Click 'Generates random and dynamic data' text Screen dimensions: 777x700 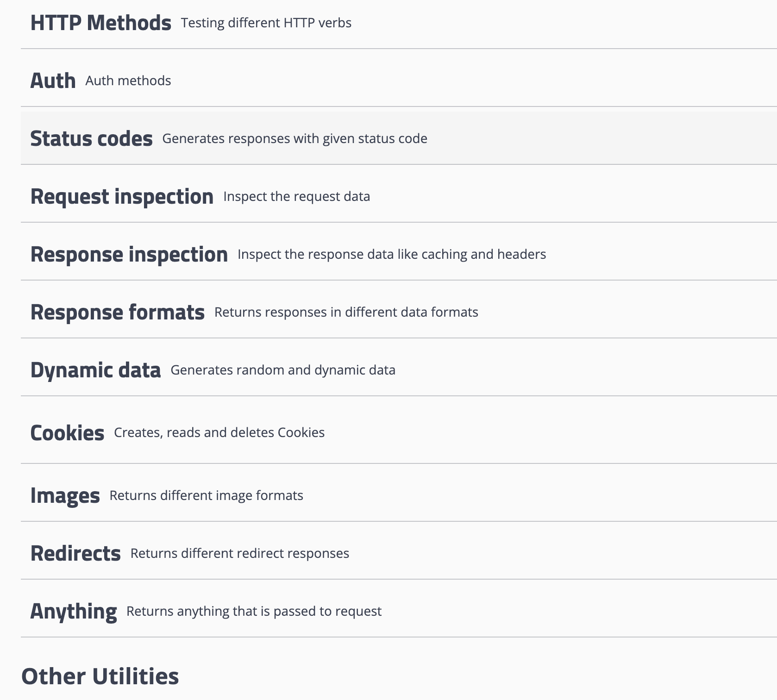pos(283,370)
